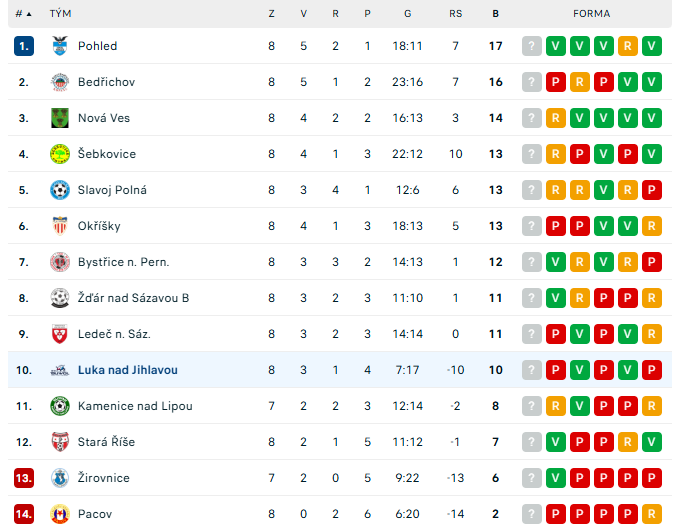Viewport: 682px width, 531px height.
Task: Click the Slavoj Polná soccer ball logo
Action: pos(60,190)
